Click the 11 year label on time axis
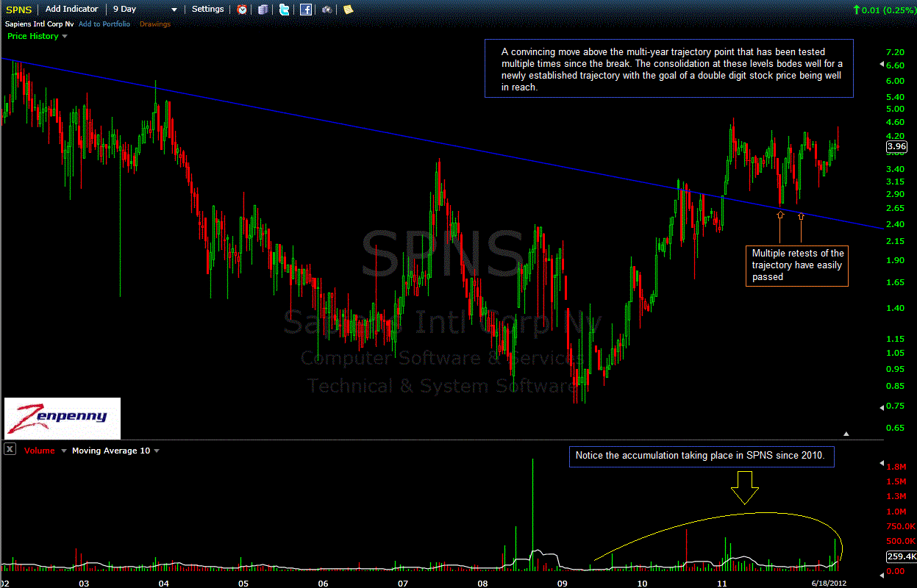The height and width of the screenshot is (588, 917). click(x=722, y=583)
